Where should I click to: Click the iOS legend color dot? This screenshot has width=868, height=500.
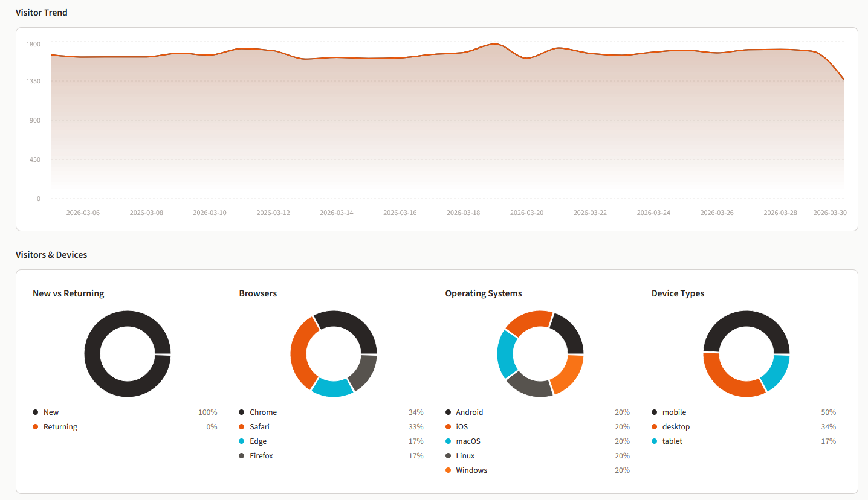pos(447,426)
